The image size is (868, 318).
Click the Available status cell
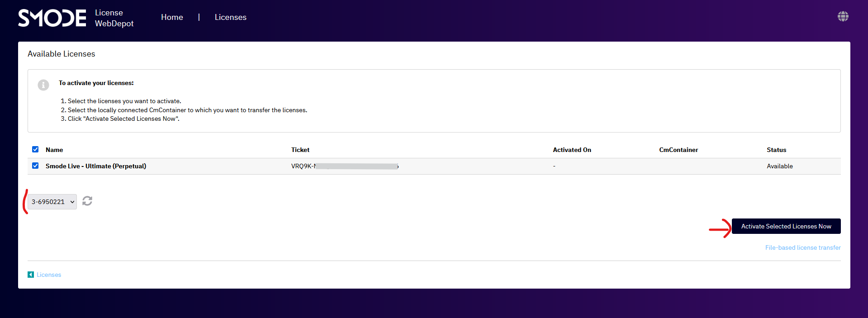click(x=780, y=166)
